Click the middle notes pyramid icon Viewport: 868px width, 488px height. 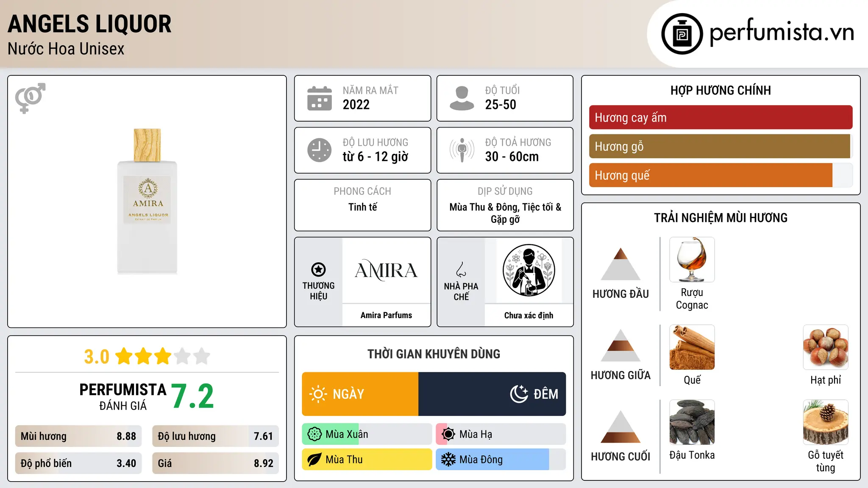click(x=620, y=345)
